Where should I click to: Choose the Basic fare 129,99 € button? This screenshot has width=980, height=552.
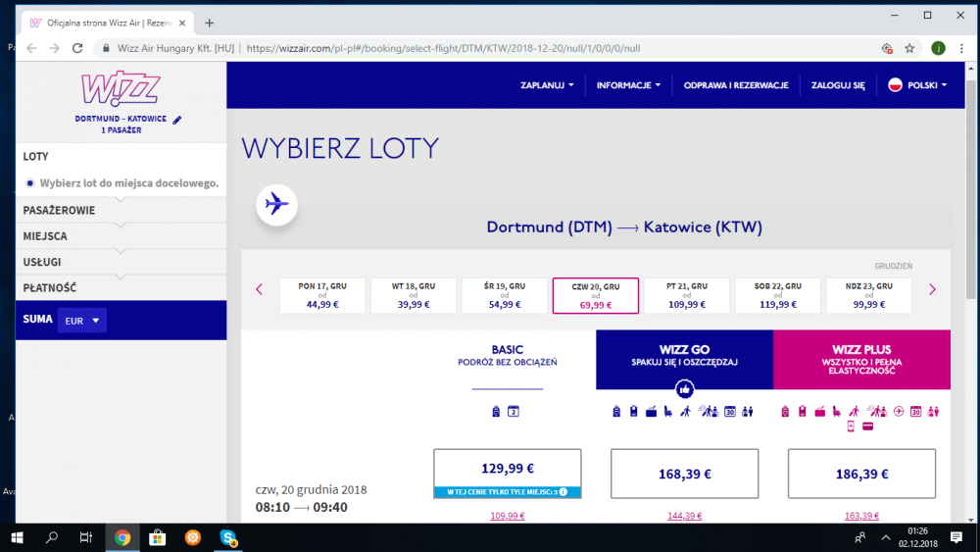pyautogui.click(x=507, y=468)
